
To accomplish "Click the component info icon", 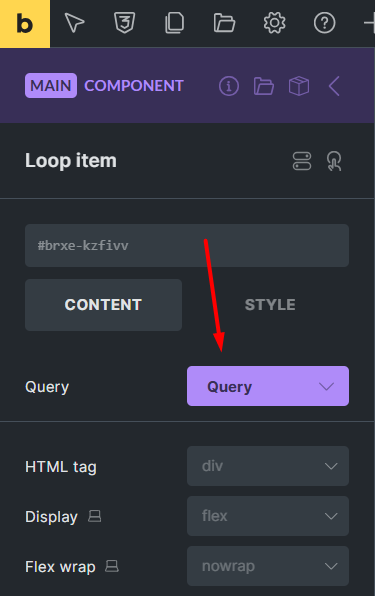I will click(x=229, y=86).
